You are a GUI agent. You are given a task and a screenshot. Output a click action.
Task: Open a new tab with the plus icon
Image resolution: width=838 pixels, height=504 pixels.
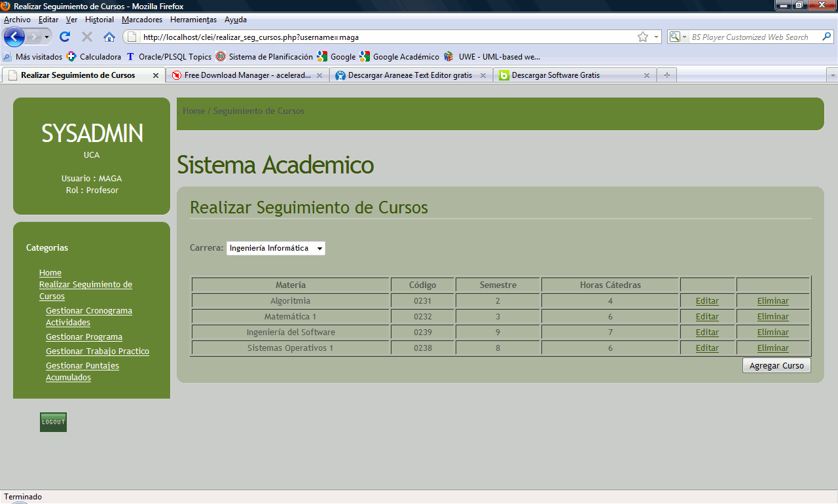pyautogui.click(x=666, y=75)
